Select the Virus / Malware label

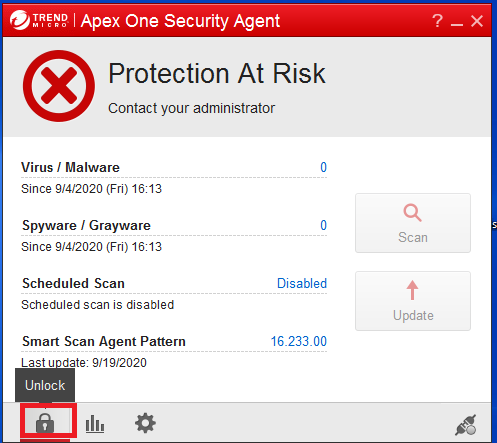click(70, 167)
